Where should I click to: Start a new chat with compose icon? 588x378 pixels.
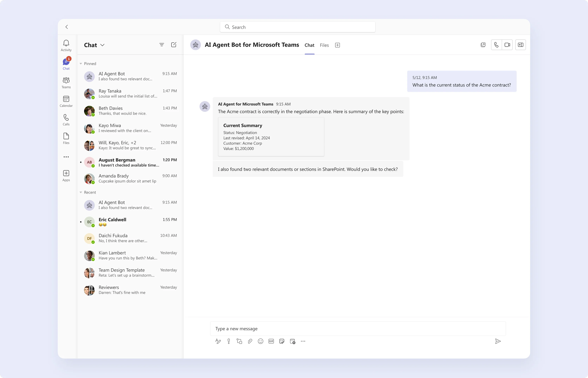pos(174,45)
